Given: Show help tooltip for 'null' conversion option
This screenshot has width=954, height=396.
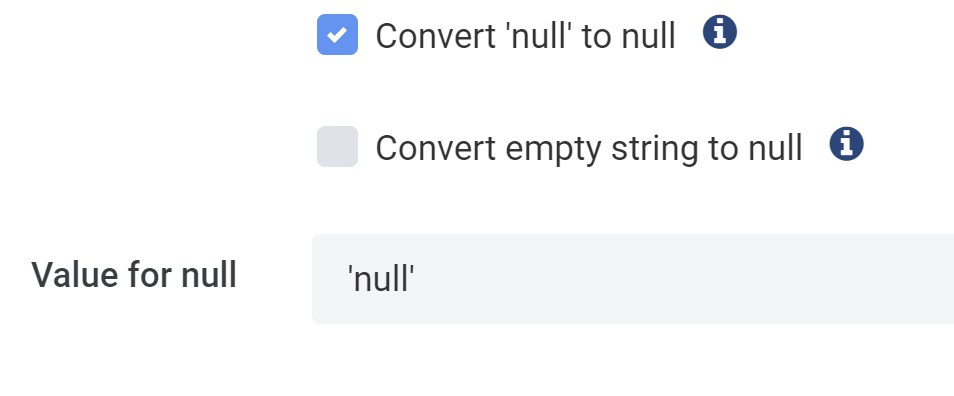Looking at the screenshot, I should [720, 32].
